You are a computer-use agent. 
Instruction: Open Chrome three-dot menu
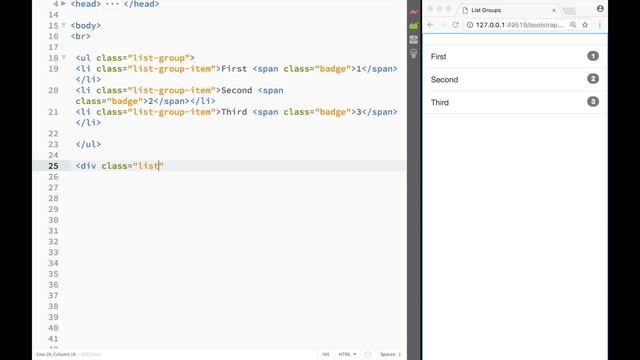click(x=600, y=25)
